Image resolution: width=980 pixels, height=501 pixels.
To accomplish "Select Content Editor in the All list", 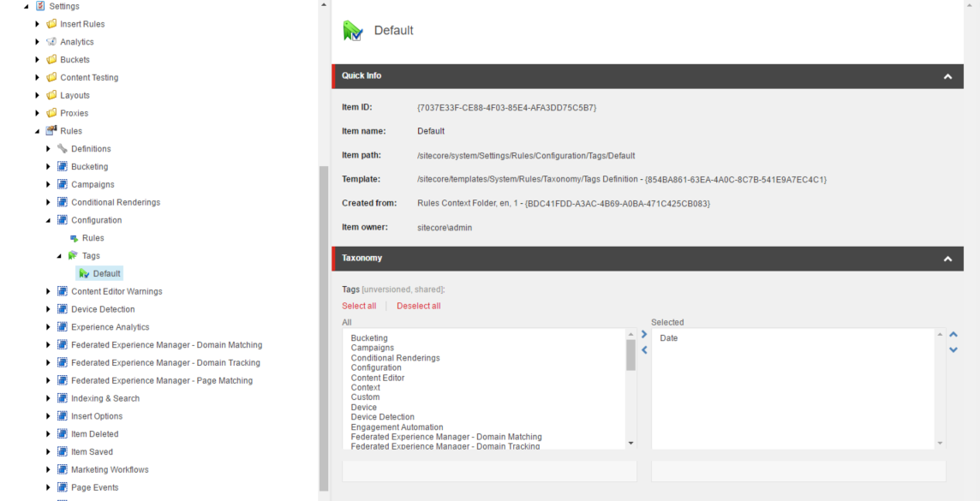I will (378, 378).
